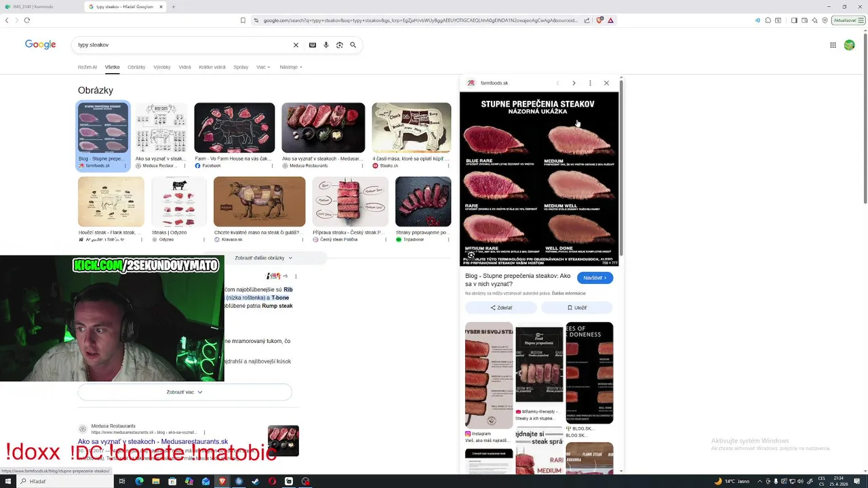The image size is (868, 488).
Task: Click the Navštíviť button
Action: click(595, 278)
